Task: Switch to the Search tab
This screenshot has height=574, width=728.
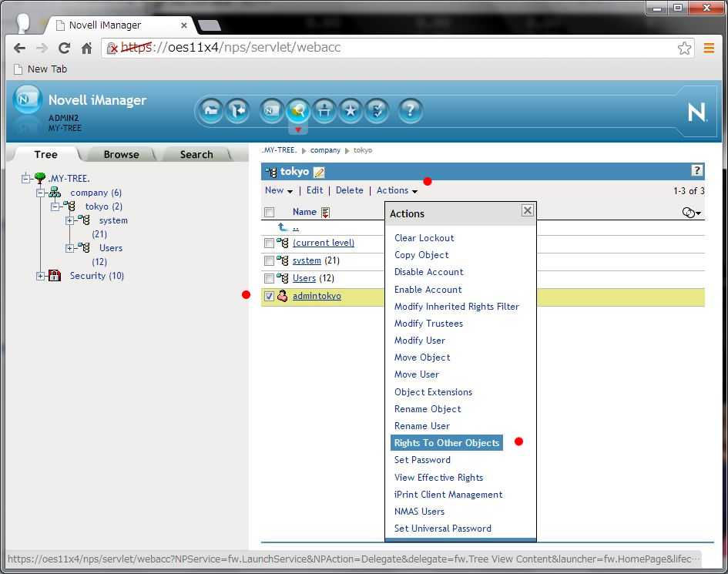Action: tap(196, 155)
